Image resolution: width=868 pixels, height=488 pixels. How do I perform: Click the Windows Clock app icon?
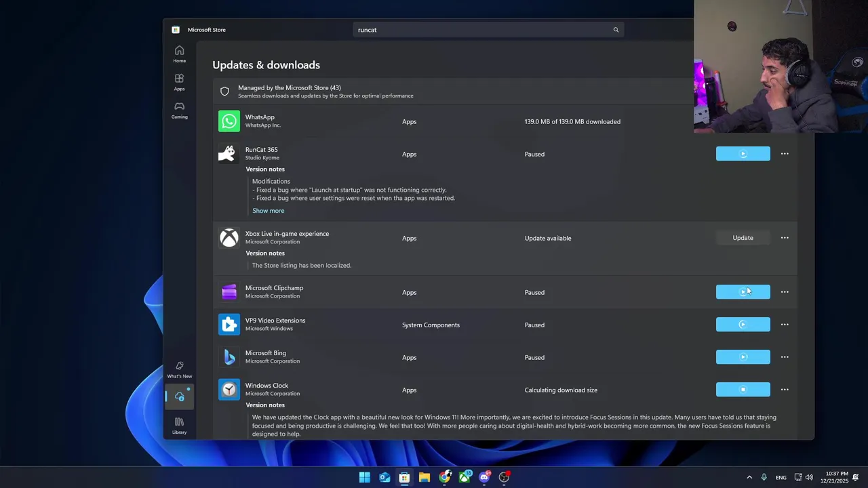click(x=229, y=390)
